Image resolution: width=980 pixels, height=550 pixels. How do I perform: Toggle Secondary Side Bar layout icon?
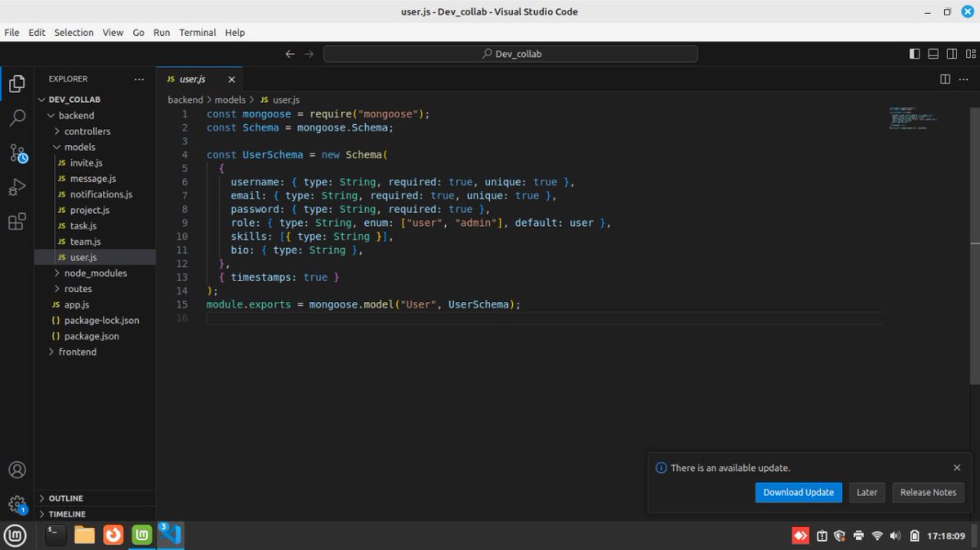[952, 54]
